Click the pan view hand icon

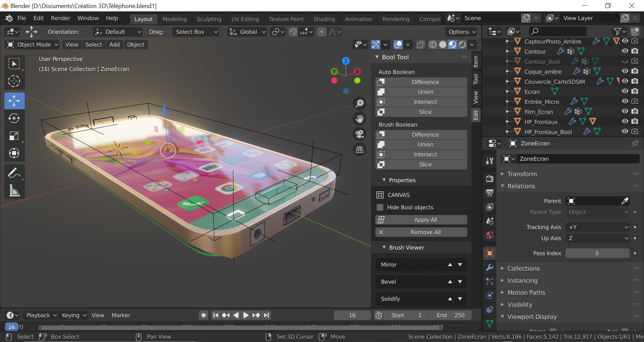click(x=360, y=119)
